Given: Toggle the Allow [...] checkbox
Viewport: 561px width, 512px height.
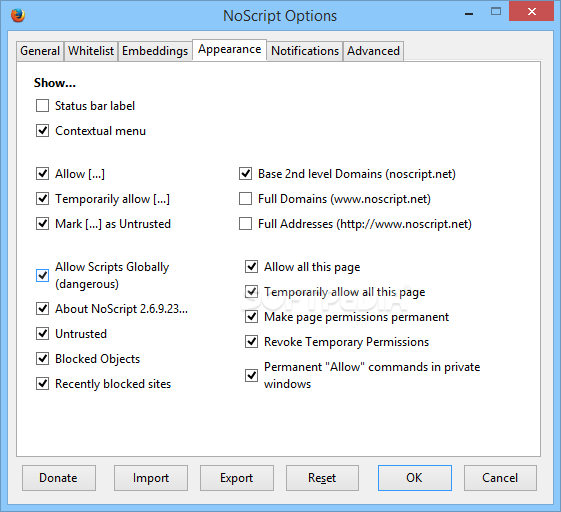Looking at the screenshot, I should coord(43,174).
